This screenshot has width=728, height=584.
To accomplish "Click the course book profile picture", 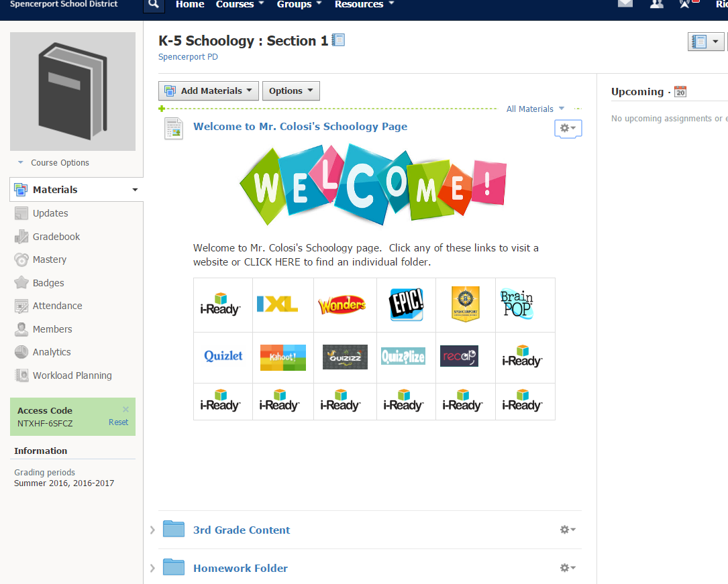I will (x=73, y=91).
